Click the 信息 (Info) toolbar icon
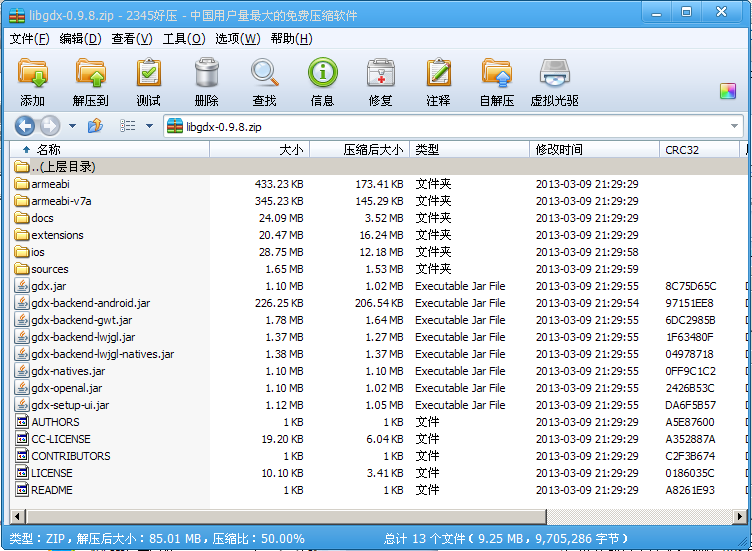 click(323, 72)
